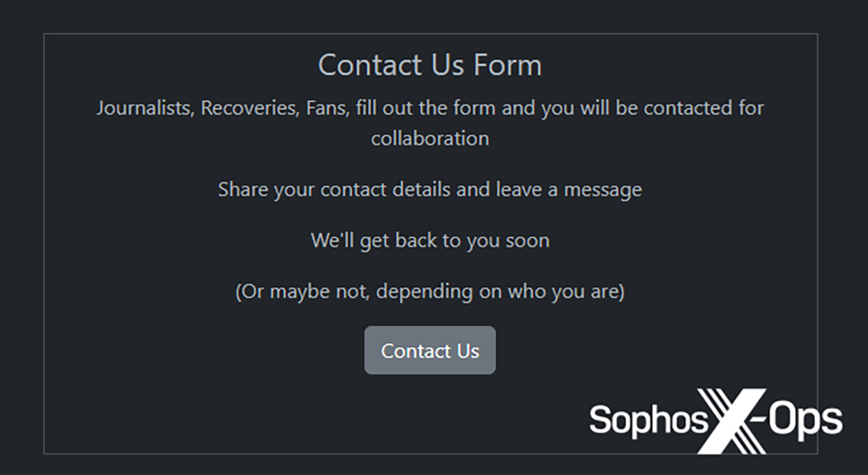Select the word "Form" in the heading
This screenshot has height=475, width=868.
pyautogui.click(x=508, y=65)
